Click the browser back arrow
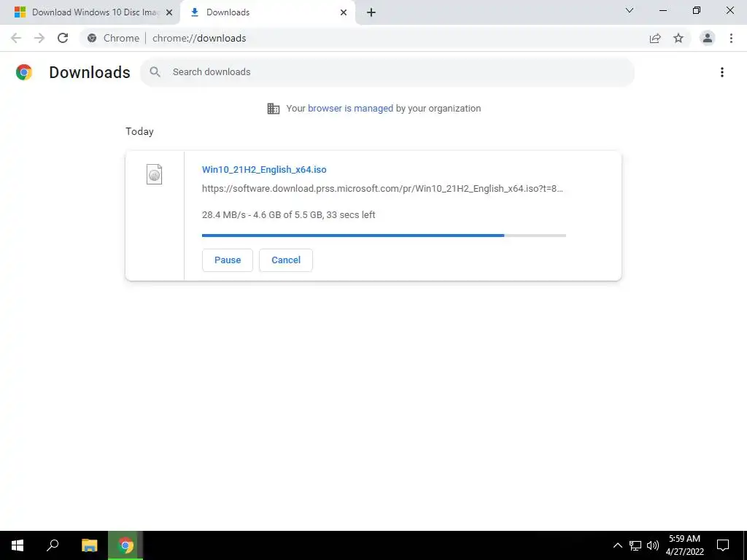 pos(16,38)
